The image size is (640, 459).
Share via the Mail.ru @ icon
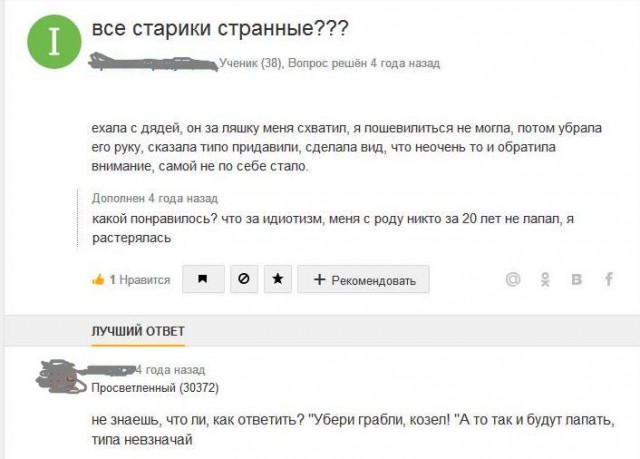[x=513, y=280]
